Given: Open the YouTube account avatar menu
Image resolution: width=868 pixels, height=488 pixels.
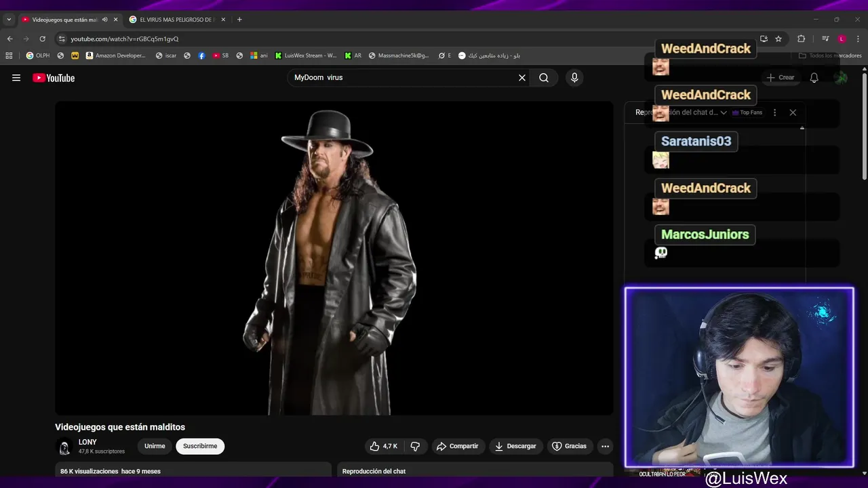Looking at the screenshot, I should (x=841, y=78).
